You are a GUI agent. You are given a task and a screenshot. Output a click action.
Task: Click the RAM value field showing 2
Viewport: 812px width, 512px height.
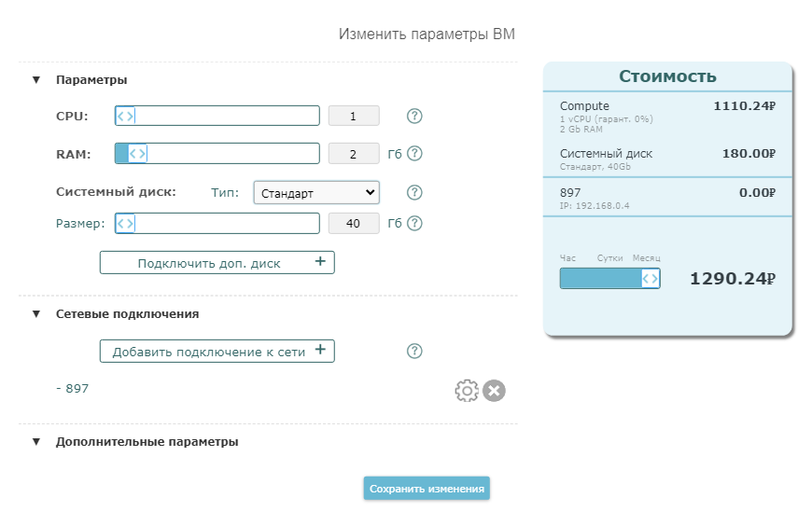(x=354, y=154)
